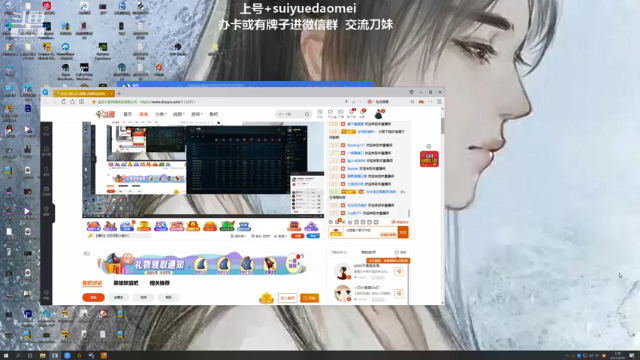Select the last gift icon in gift bar

311,226
